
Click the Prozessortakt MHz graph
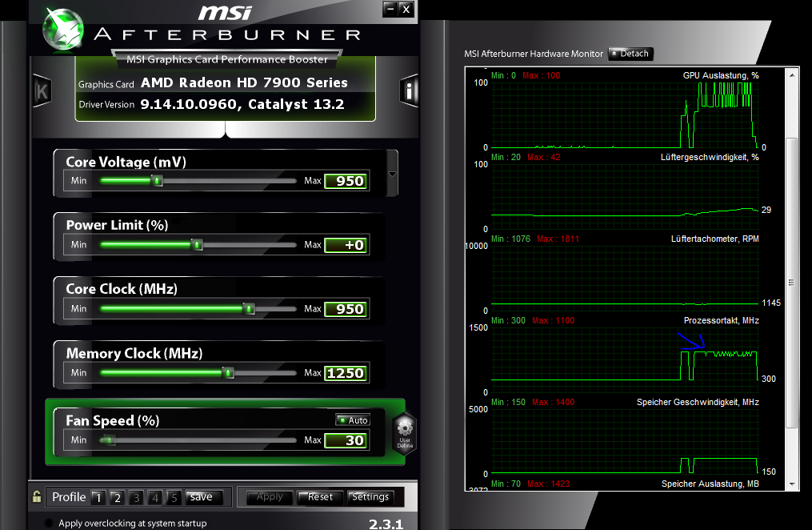(625, 360)
